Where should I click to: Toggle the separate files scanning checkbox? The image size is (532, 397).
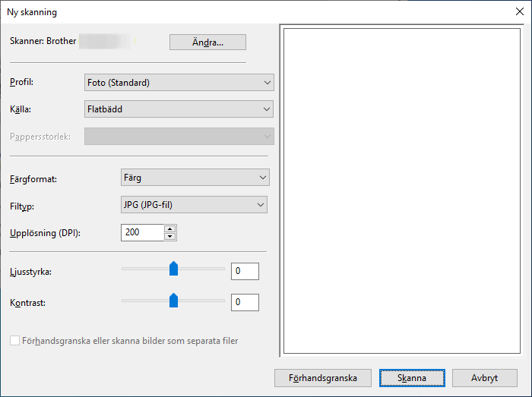[x=15, y=341]
